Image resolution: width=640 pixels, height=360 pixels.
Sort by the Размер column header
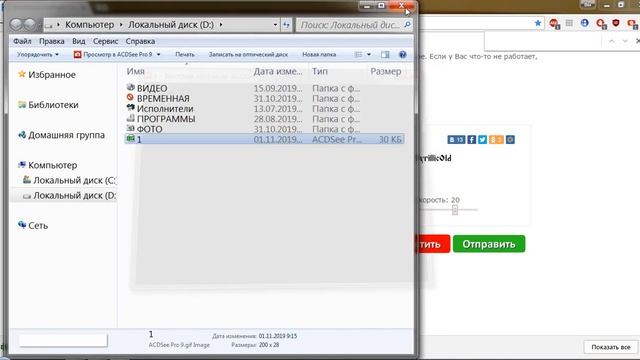point(386,71)
